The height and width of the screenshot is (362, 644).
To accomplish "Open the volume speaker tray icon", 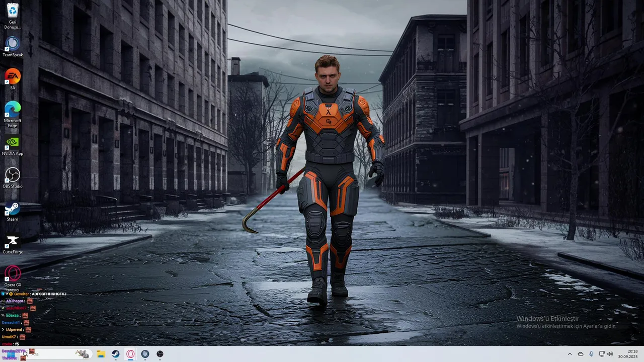I will coord(610,354).
